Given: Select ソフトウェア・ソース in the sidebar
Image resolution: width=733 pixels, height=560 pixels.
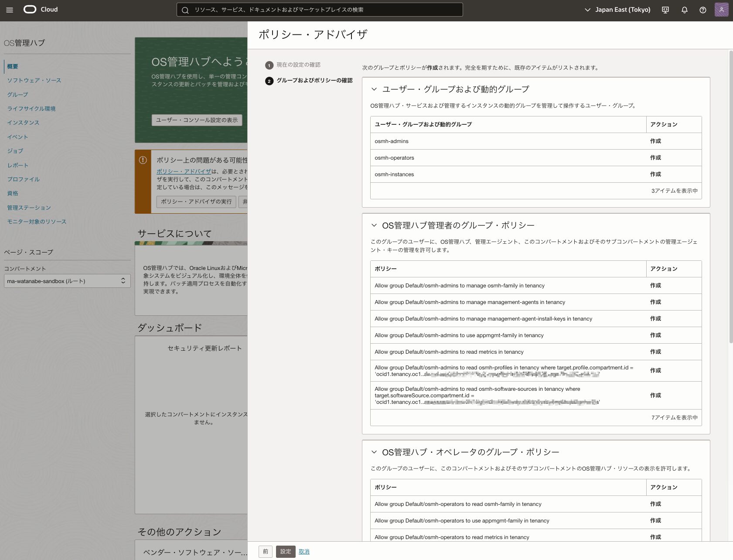Looking at the screenshot, I should click(34, 80).
